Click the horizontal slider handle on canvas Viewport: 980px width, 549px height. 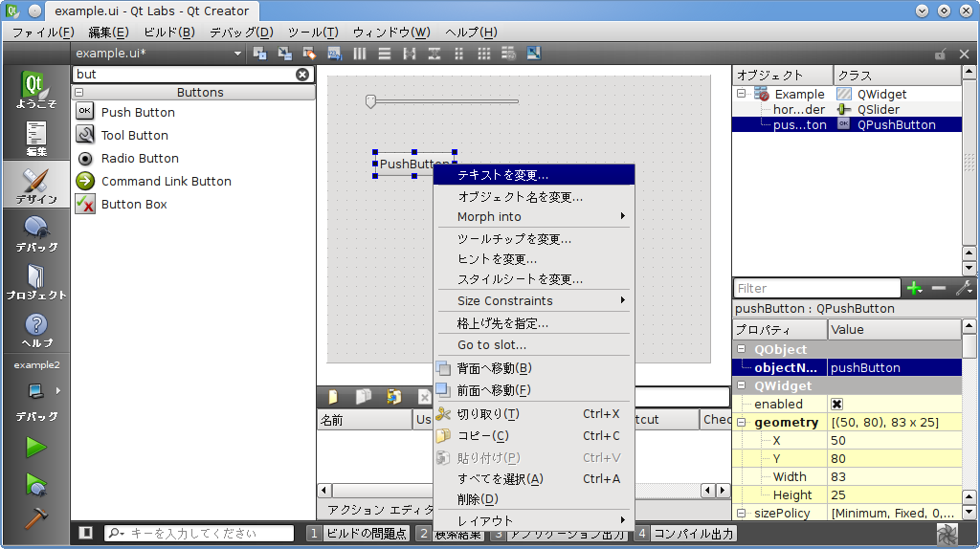click(370, 101)
